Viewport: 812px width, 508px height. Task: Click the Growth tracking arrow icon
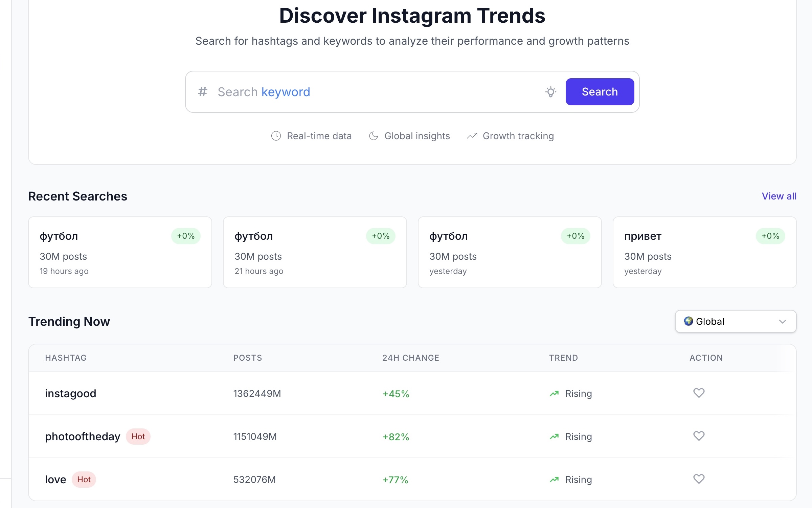(472, 136)
